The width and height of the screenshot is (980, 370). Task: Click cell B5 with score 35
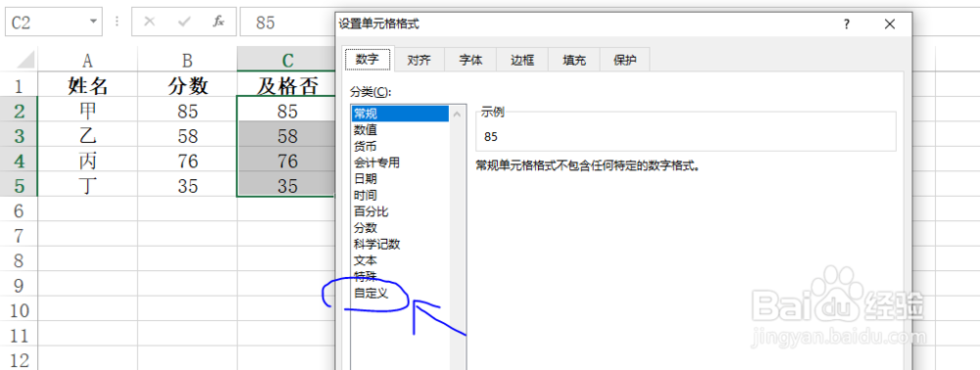[x=187, y=185]
